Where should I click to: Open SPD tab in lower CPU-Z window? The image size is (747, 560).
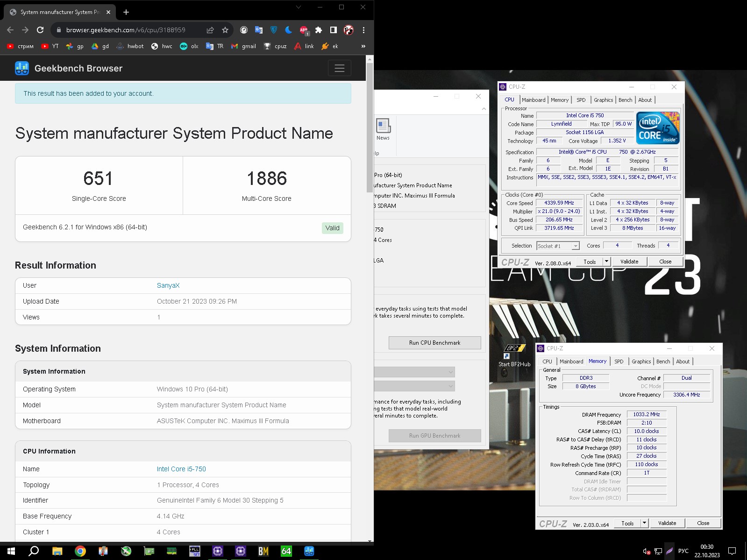(619, 362)
